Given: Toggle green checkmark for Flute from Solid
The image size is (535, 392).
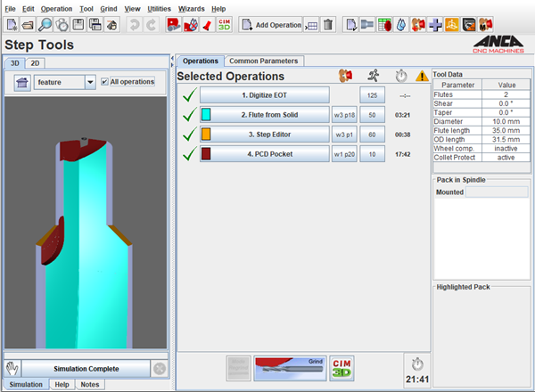Looking at the screenshot, I should (188, 115).
